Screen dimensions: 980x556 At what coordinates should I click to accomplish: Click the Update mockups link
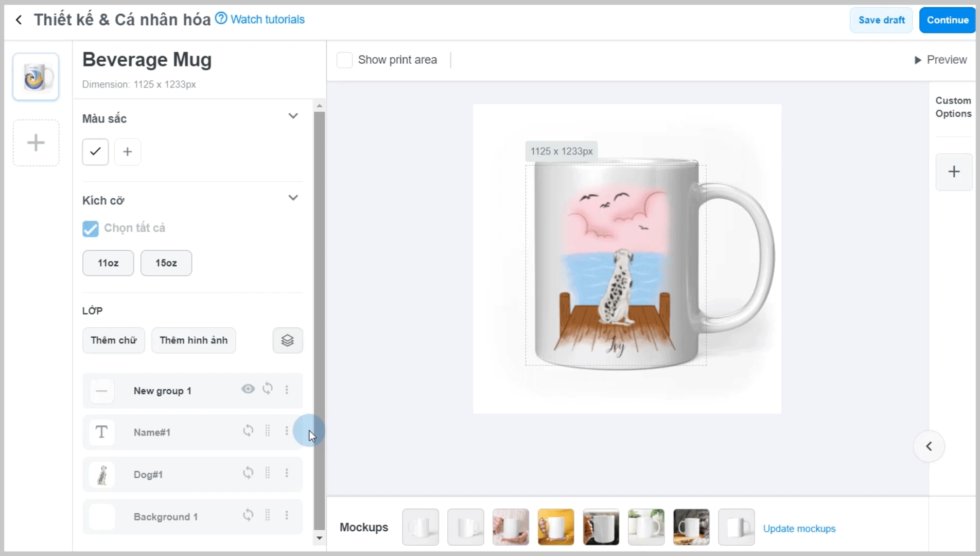[799, 529]
